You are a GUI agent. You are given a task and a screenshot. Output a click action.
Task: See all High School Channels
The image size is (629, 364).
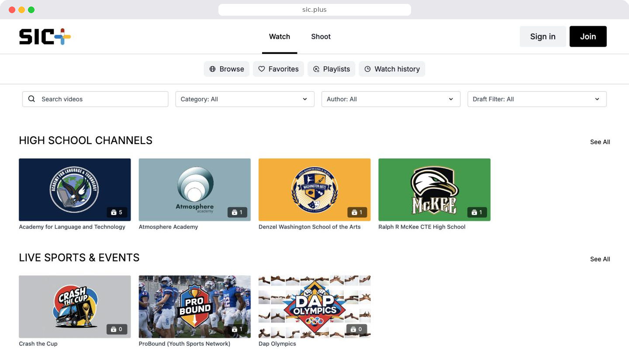600,142
